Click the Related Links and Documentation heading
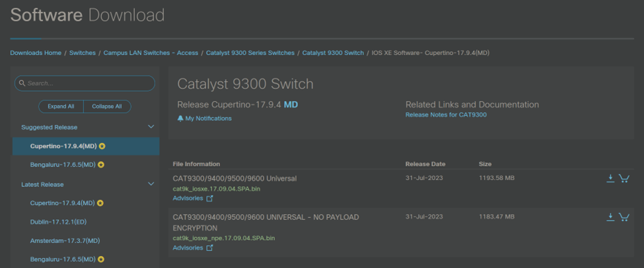Screen dimensions: 644x268 pyautogui.click(x=472, y=105)
